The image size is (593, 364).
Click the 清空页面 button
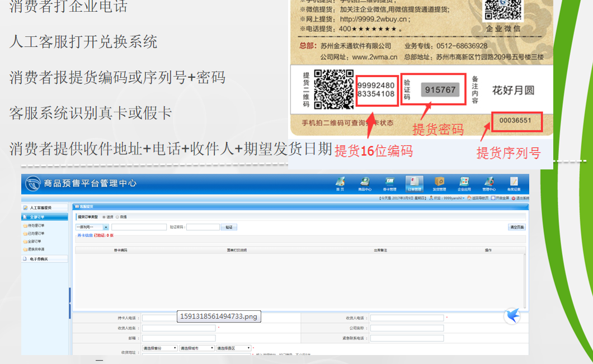[516, 227]
